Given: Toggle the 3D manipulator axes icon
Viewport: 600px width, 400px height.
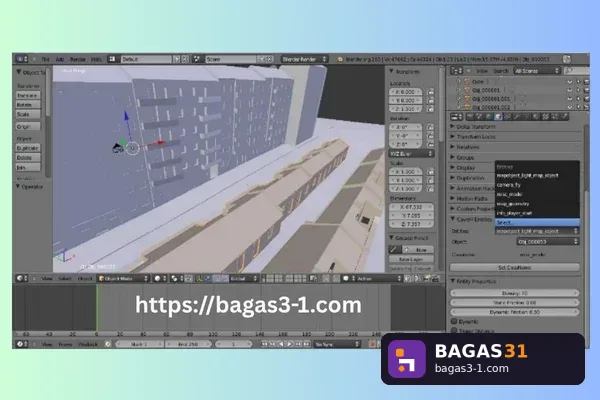Looking at the screenshot, I should click(x=199, y=278).
